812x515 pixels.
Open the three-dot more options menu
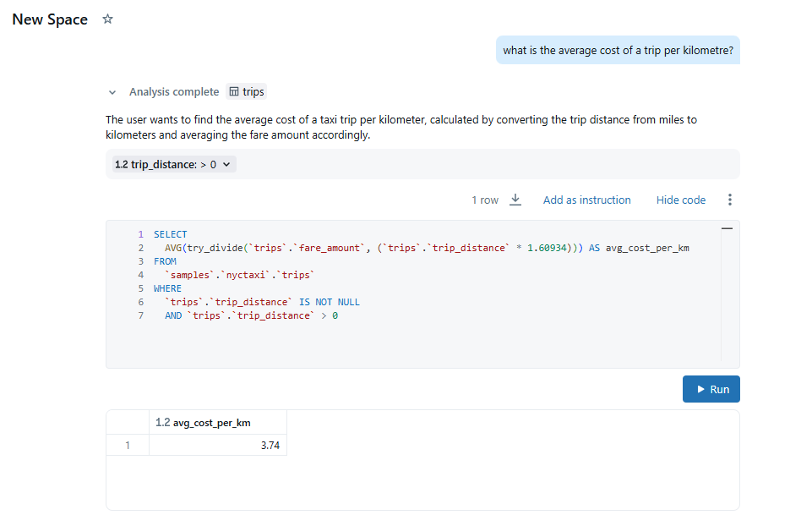[x=730, y=200]
